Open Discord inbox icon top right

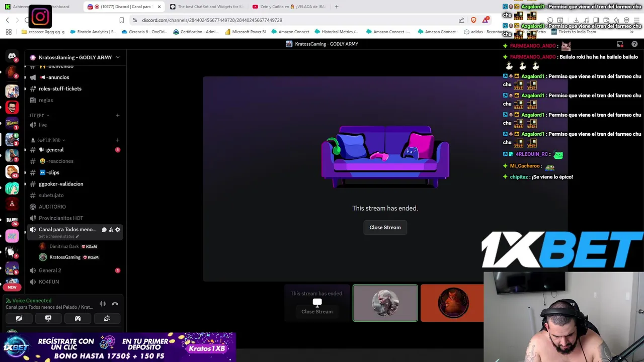pos(620,44)
